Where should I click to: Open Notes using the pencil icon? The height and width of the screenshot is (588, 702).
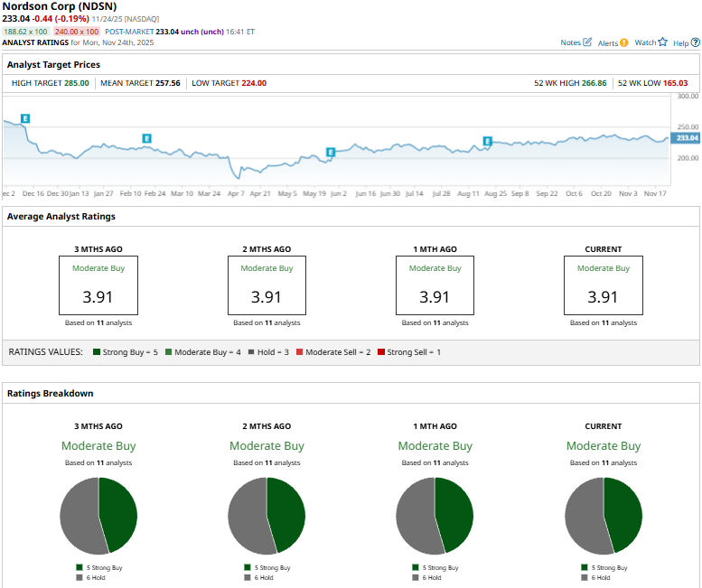[588, 42]
